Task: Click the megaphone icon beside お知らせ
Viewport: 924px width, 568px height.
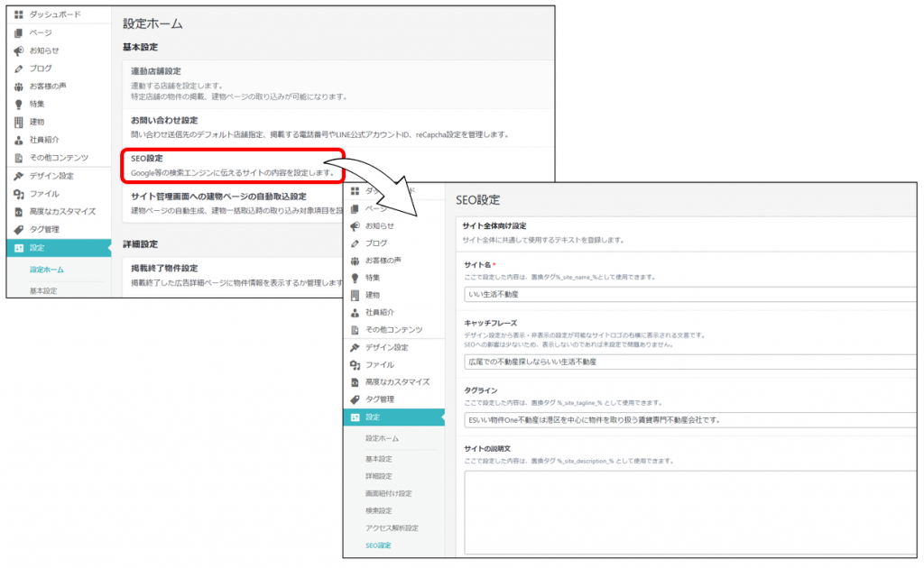Action: 18,50
